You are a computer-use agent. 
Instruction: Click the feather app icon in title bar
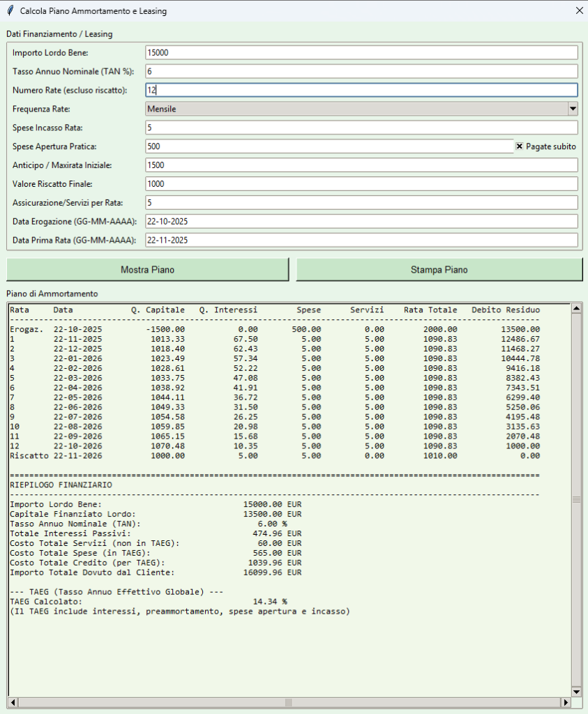(10, 11)
